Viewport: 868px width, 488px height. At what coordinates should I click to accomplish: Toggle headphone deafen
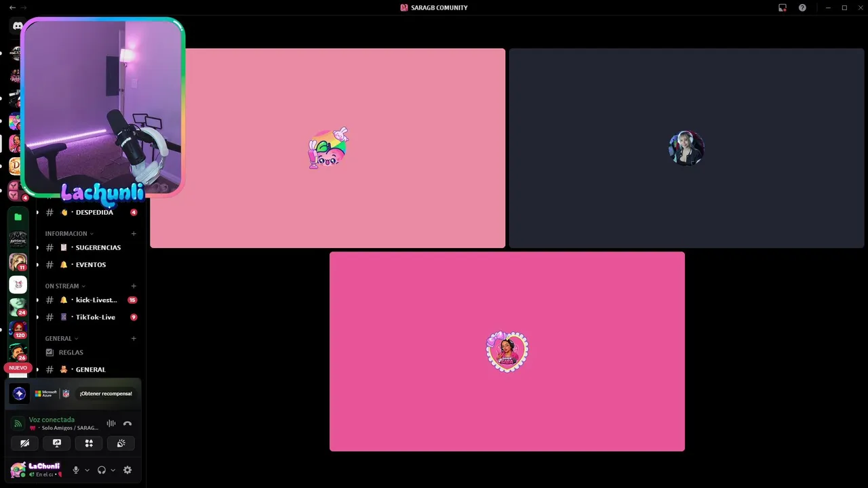coord(102,470)
